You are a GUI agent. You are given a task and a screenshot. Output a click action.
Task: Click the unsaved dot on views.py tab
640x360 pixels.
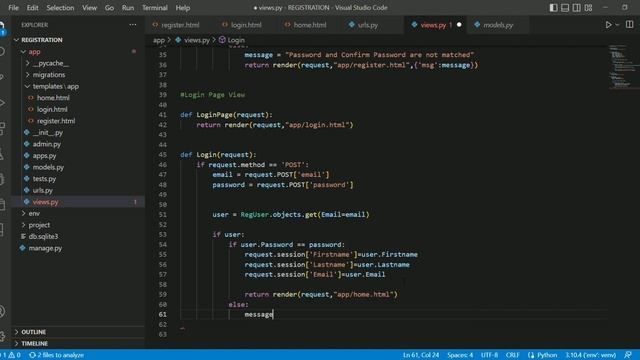(x=459, y=25)
